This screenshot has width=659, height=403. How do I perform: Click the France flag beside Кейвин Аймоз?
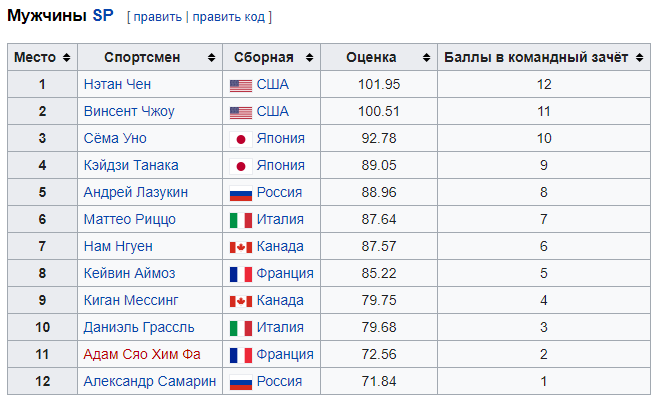tap(241, 274)
